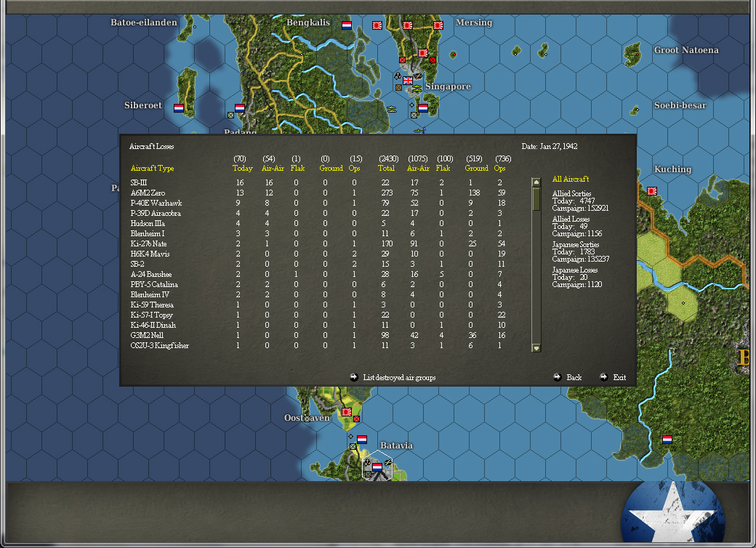Click the Dutch flag in the highlighted Batavia hex
This screenshot has width=756, height=548.
(x=377, y=467)
